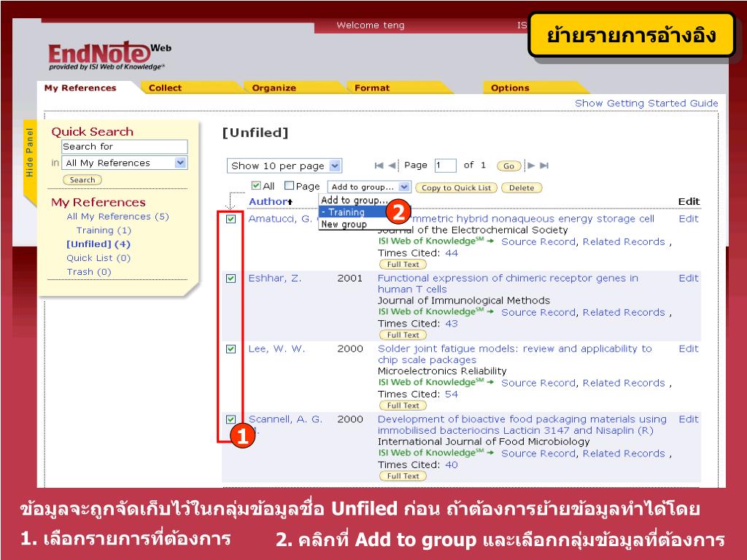Go to first page arrow icon
Screen dimensions: 747x560
click(379, 166)
